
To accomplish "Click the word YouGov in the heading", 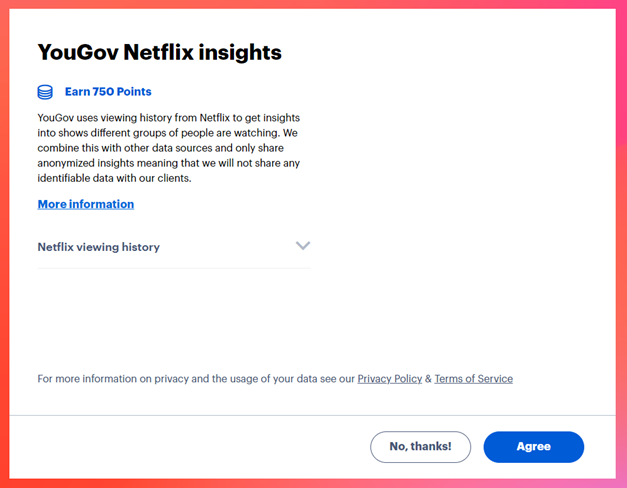I will (x=77, y=52).
